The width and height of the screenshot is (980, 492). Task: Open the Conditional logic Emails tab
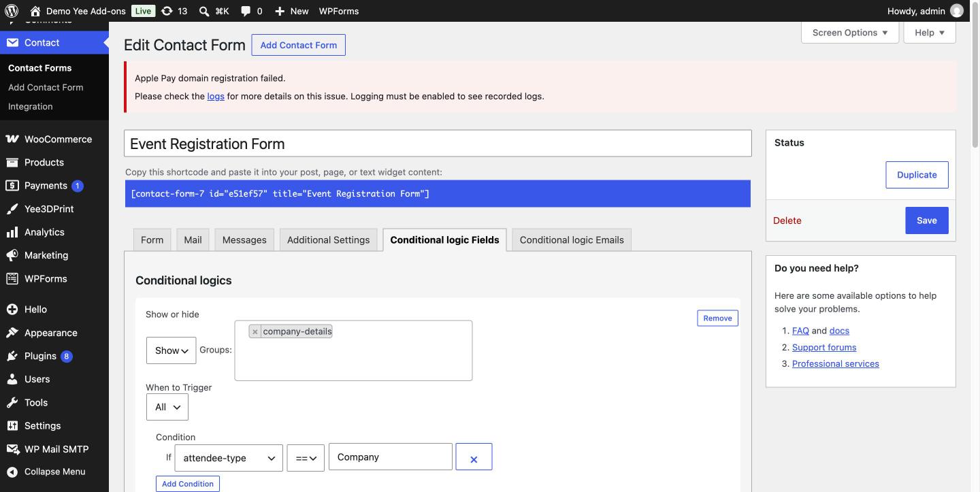pos(572,240)
